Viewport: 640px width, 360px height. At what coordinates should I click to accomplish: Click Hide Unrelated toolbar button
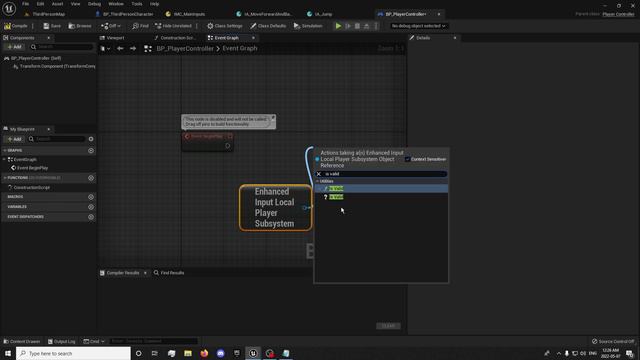pyautogui.click(x=173, y=26)
